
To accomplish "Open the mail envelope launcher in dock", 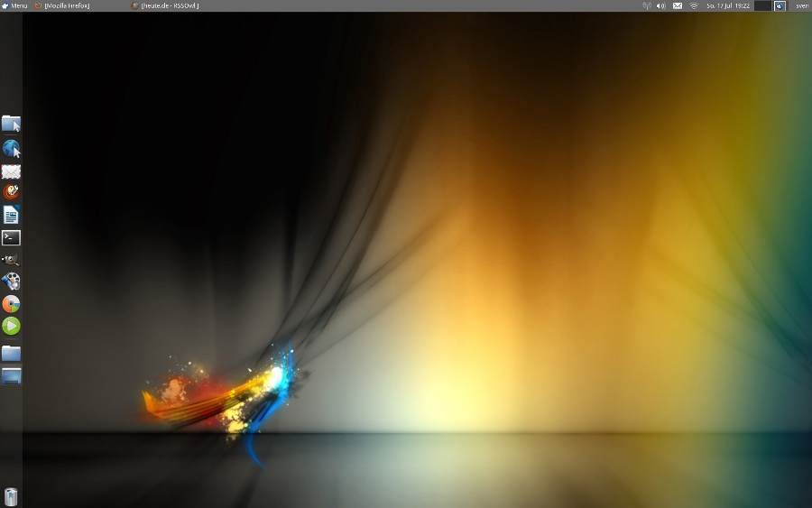I will coord(11,171).
